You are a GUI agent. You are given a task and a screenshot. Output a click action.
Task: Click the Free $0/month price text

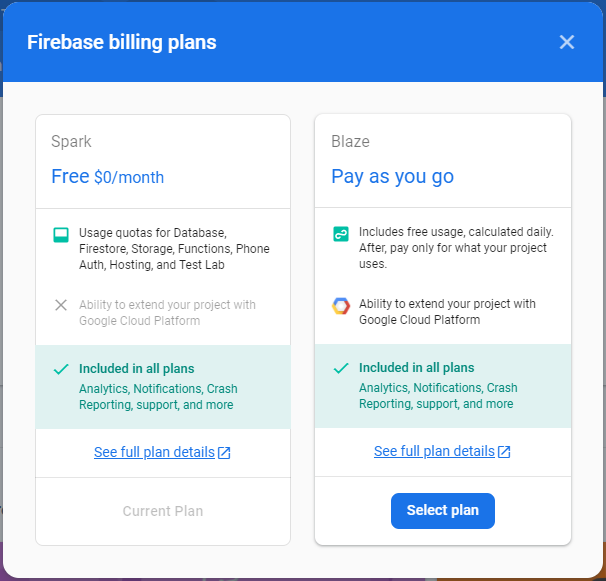[x=108, y=177]
